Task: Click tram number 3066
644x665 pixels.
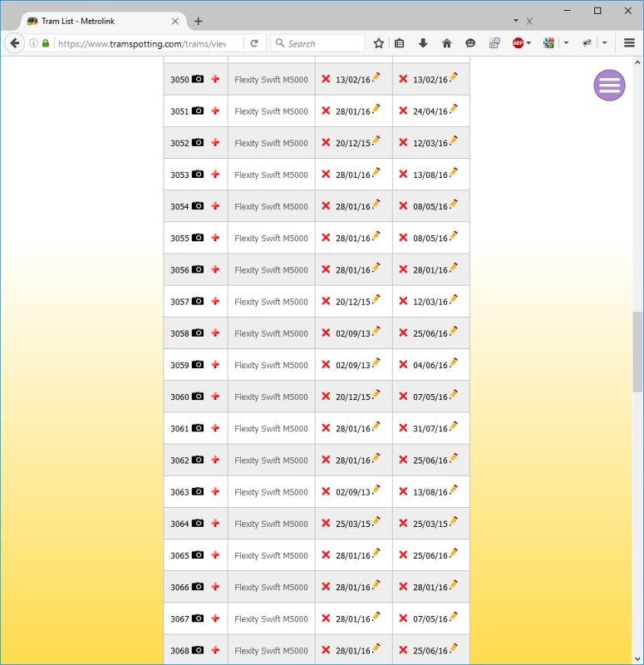Action: (179, 588)
